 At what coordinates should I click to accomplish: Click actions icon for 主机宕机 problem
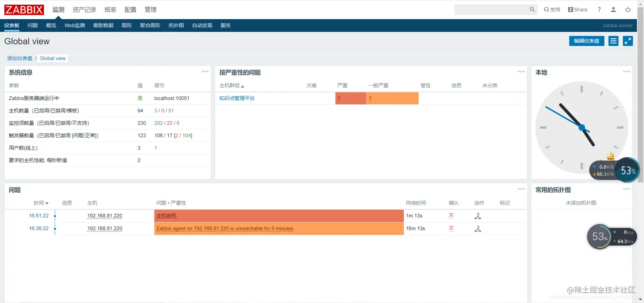click(x=477, y=216)
